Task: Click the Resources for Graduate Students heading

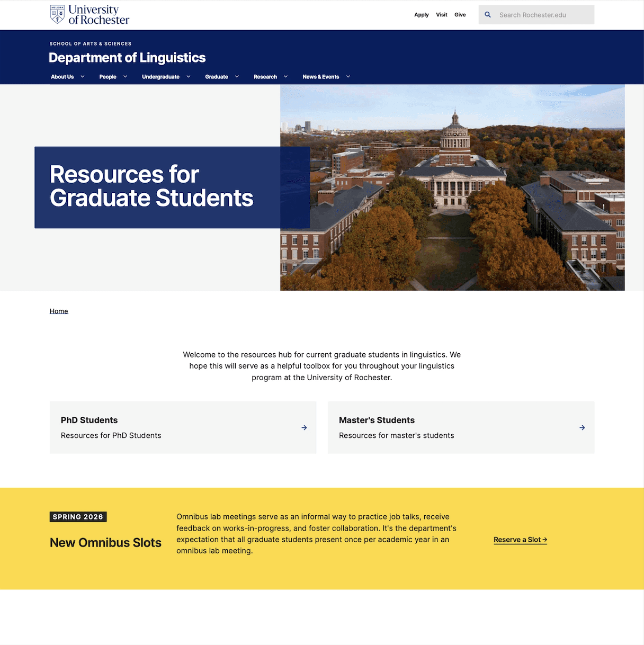Action: click(151, 186)
